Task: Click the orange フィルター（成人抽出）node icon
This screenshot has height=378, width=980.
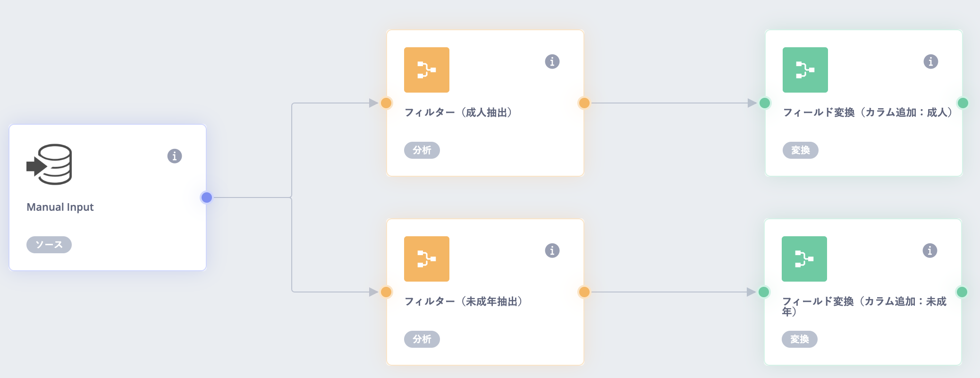Action: point(426,70)
